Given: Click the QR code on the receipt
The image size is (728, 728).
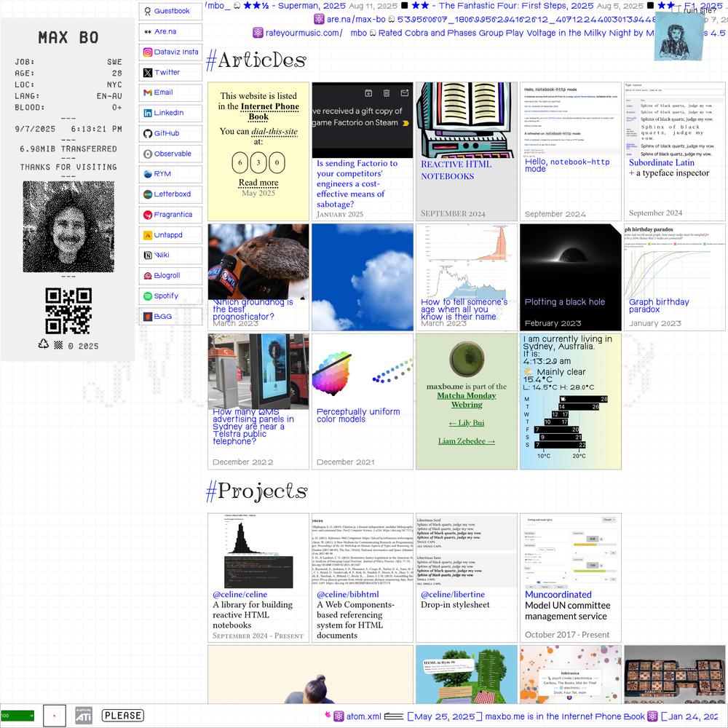Looking at the screenshot, I should pyautogui.click(x=68, y=311).
